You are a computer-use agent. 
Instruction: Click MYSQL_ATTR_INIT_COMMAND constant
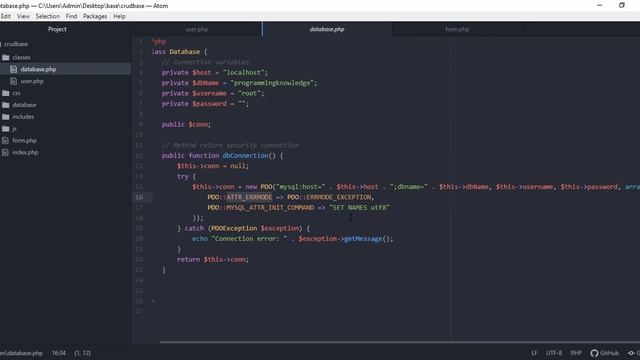pyautogui.click(x=270, y=208)
